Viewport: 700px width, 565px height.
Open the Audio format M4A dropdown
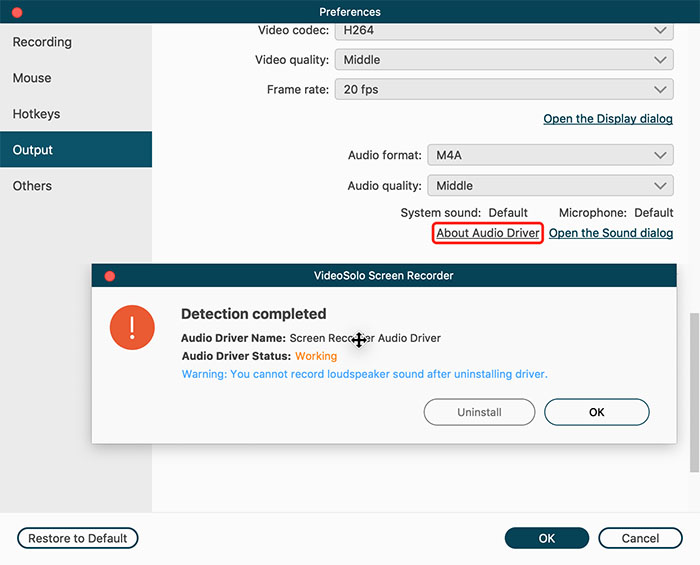tap(550, 155)
